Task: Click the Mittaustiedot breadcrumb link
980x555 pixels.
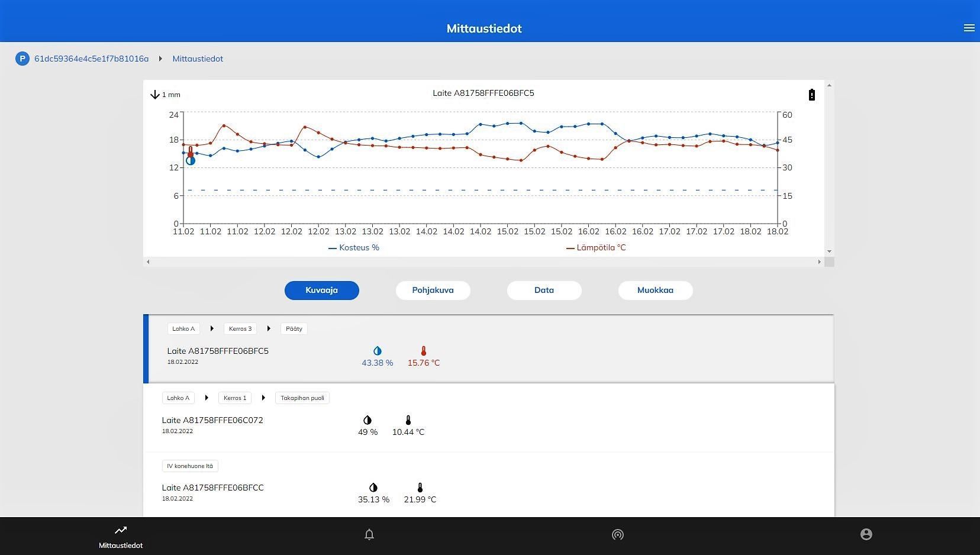Action: [x=198, y=59]
